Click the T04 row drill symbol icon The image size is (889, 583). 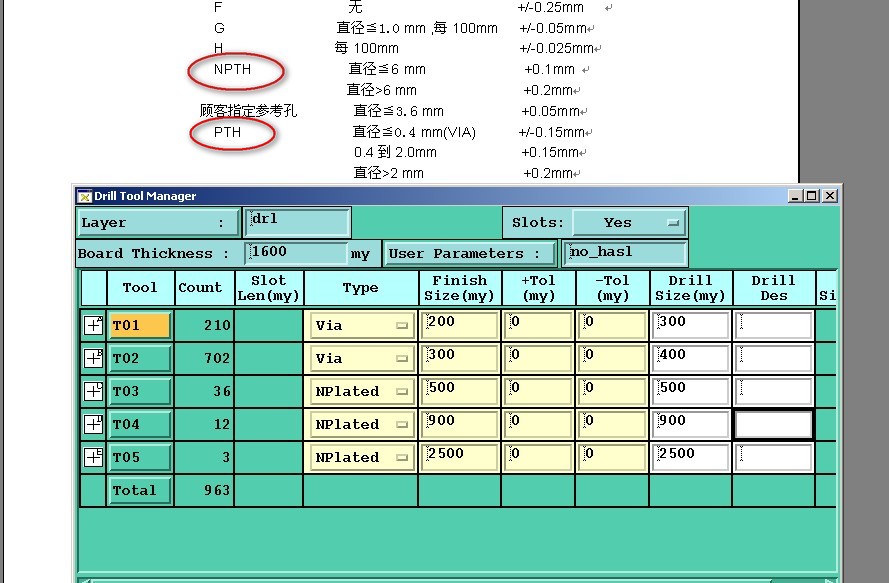coord(93,424)
